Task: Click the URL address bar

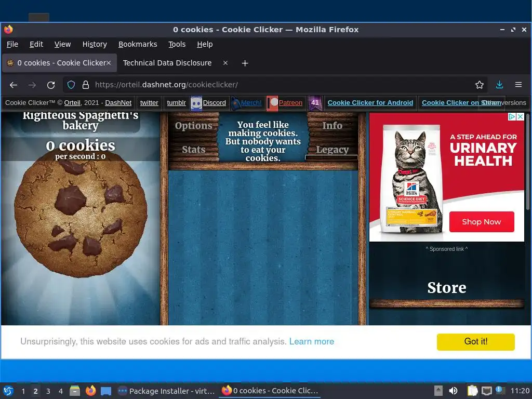Action: point(275,85)
